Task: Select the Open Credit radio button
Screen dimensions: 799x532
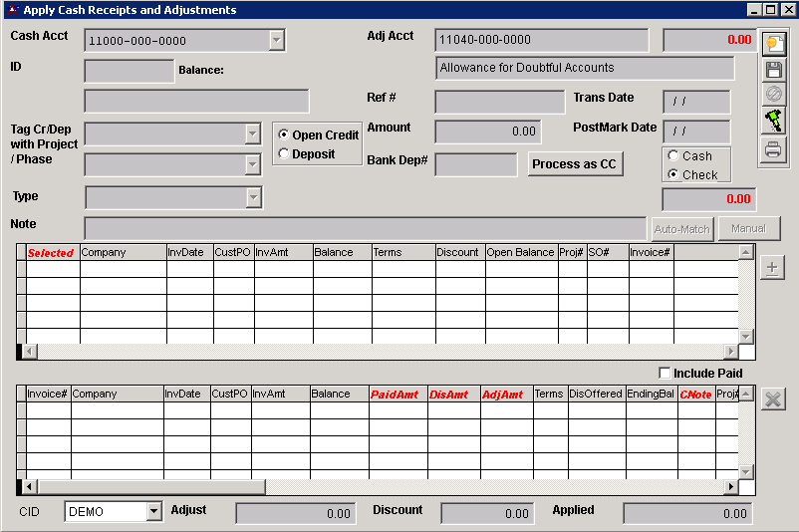Action: point(284,135)
